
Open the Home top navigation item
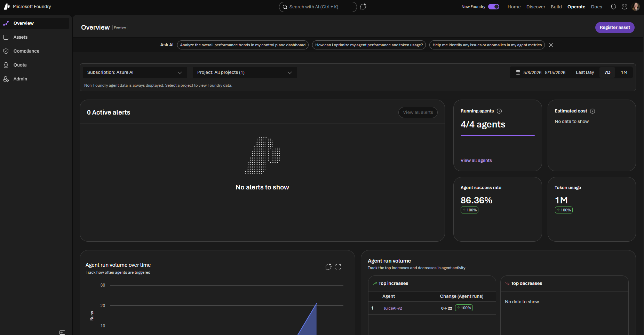point(514,7)
